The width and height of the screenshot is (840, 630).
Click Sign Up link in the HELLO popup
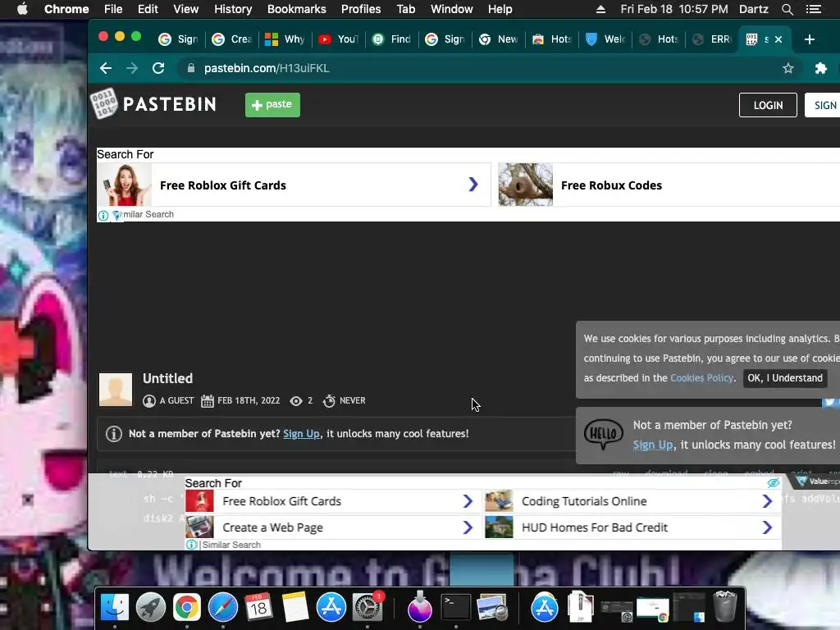(652, 445)
